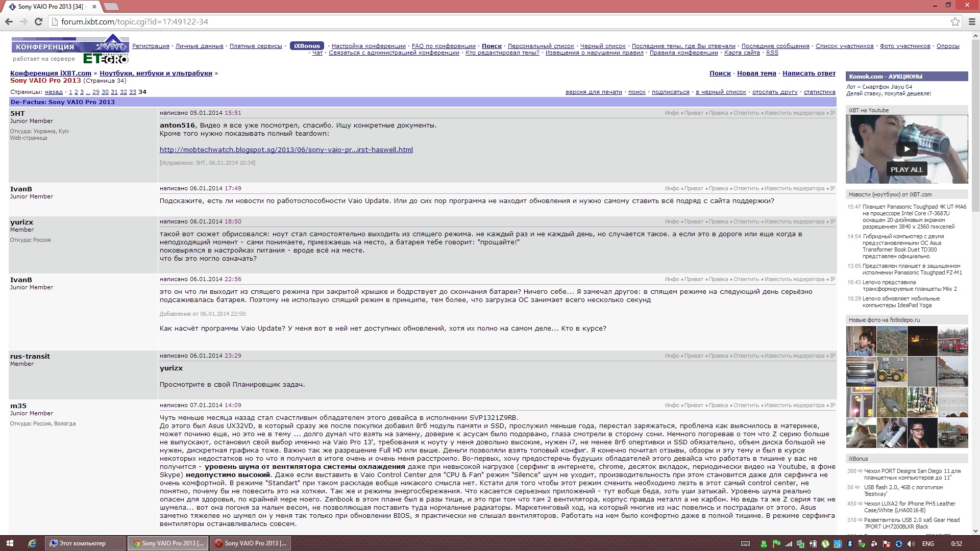Open Чехол PORT Designs San Diego bonus item
This screenshot has height=551, width=980.
point(912,474)
